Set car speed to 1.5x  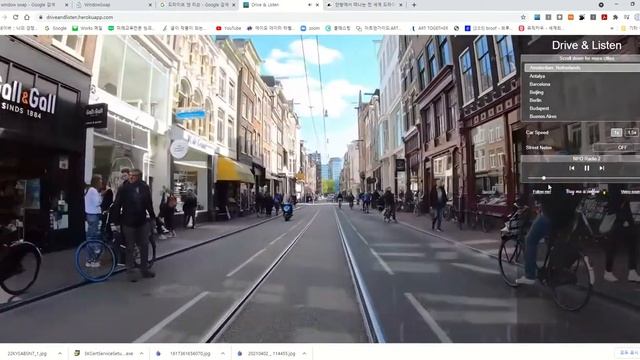[x=632, y=133]
